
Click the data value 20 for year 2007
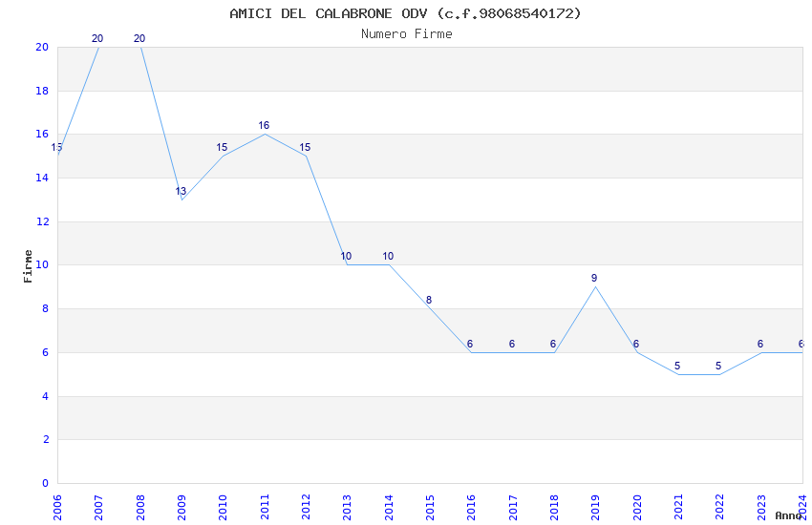click(97, 38)
